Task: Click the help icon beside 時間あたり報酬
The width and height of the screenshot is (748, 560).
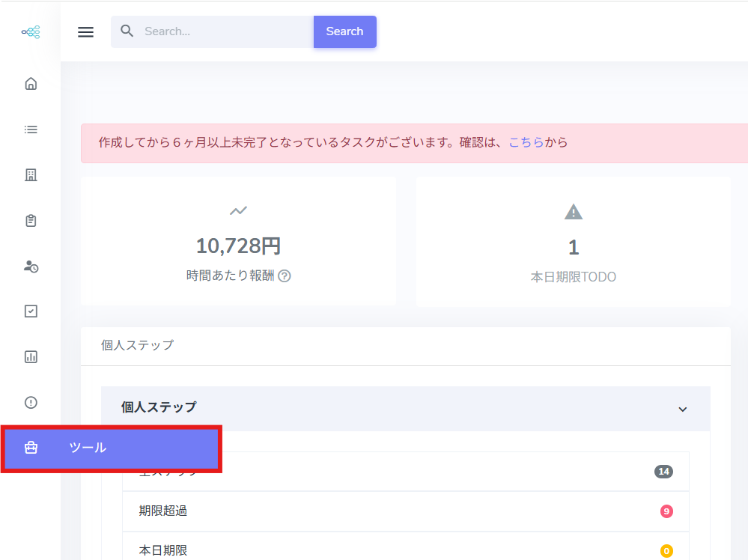Action: coord(285,276)
